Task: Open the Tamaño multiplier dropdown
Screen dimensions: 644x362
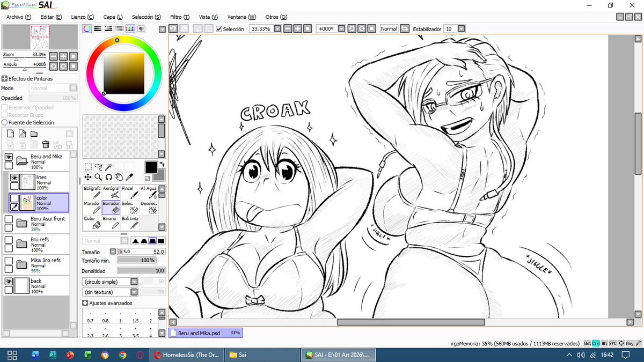Action: pos(113,251)
